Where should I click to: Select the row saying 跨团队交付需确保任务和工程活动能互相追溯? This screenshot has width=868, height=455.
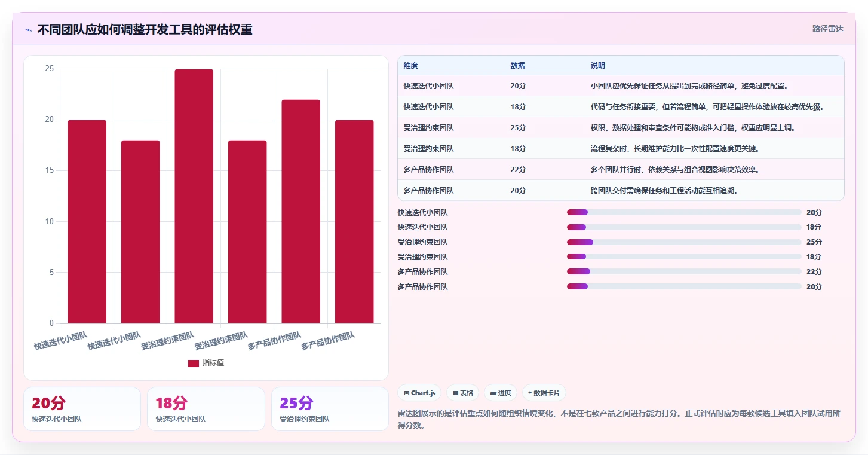click(x=621, y=190)
